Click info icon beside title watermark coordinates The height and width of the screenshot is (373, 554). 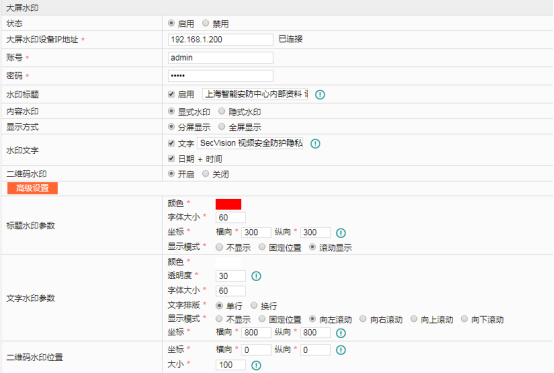341,233
